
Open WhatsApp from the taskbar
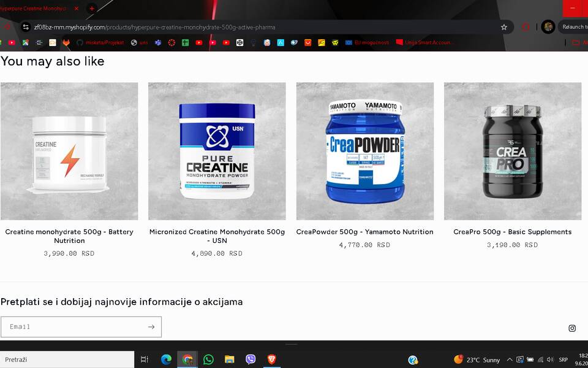[208, 359]
